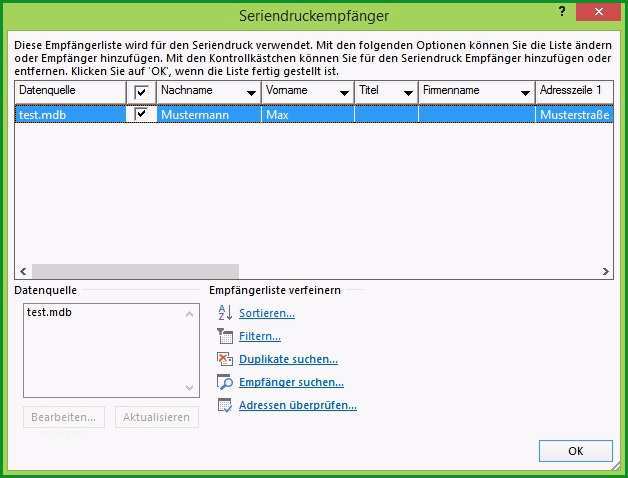Image resolution: width=628 pixels, height=478 pixels.
Task: Open Adressen überprüfen... link
Action: click(298, 405)
